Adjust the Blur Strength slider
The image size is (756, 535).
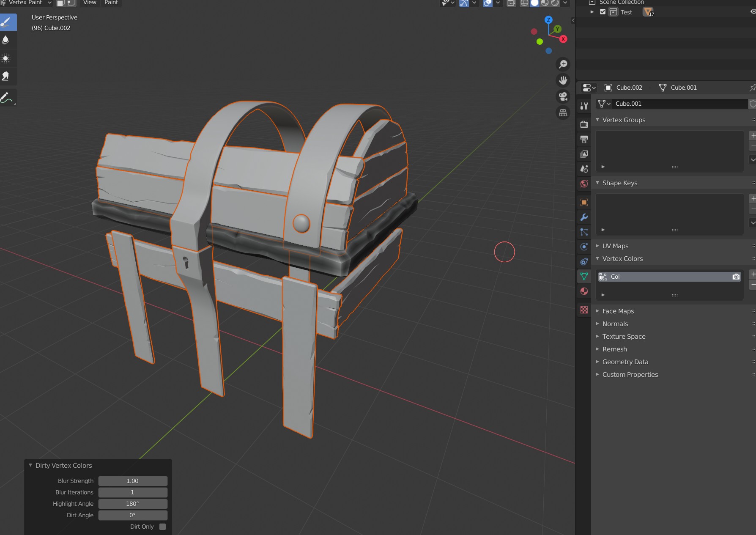[133, 481]
